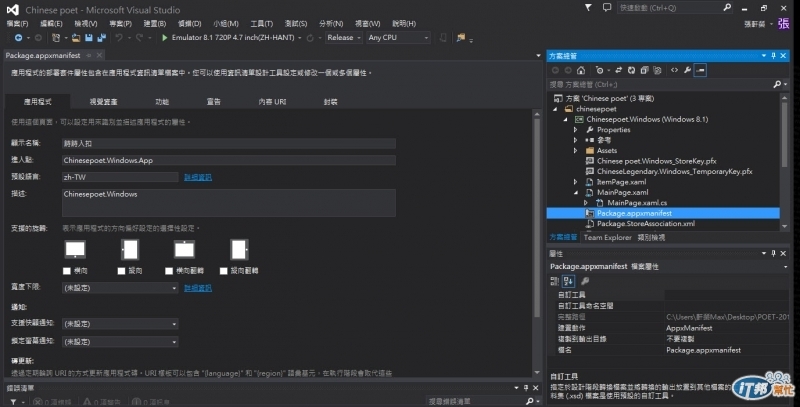Toggle Preview Selected Items in Solution Explorer
The width and height of the screenshot is (800, 407).
tap(701, 70)
